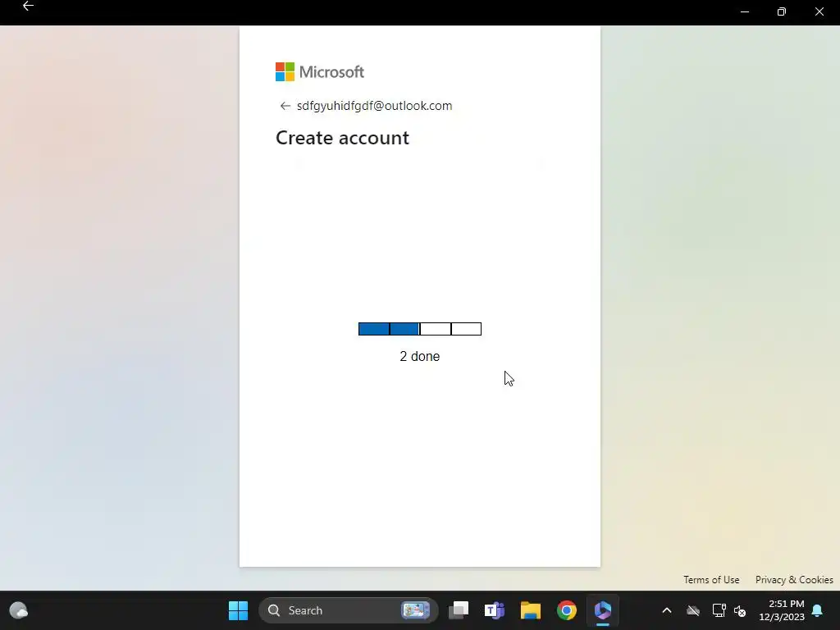Click the Create account heading

pyautogui.click(x=342, y=138)
